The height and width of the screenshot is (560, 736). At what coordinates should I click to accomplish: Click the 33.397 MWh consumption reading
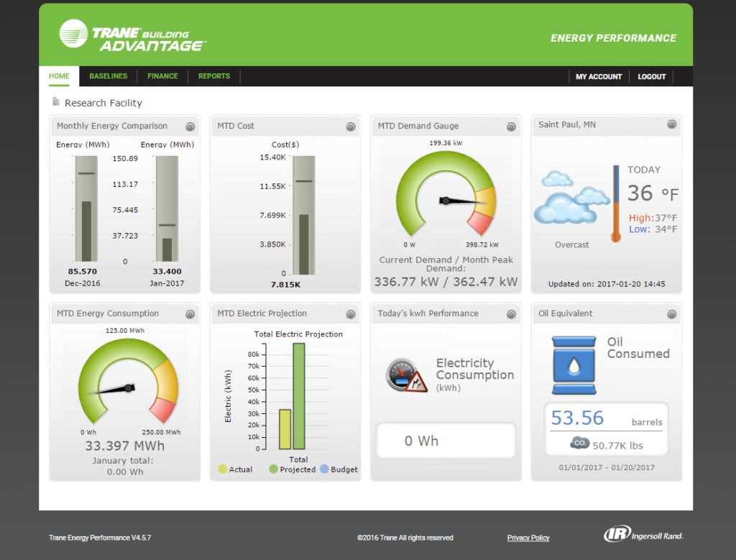125,446
